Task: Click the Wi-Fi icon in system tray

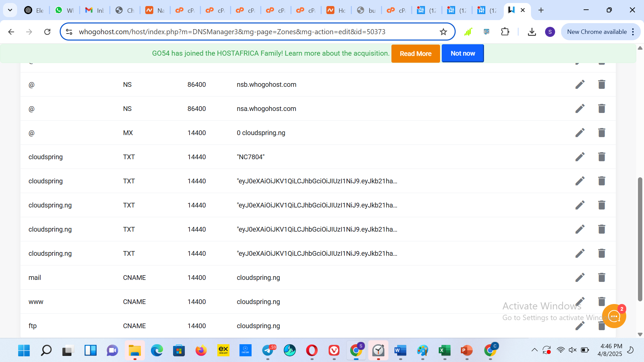Action: click(560, 350)
